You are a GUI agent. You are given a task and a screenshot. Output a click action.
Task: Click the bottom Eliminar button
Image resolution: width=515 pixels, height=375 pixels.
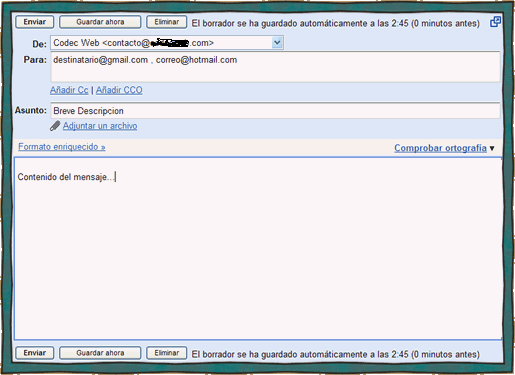166,353
